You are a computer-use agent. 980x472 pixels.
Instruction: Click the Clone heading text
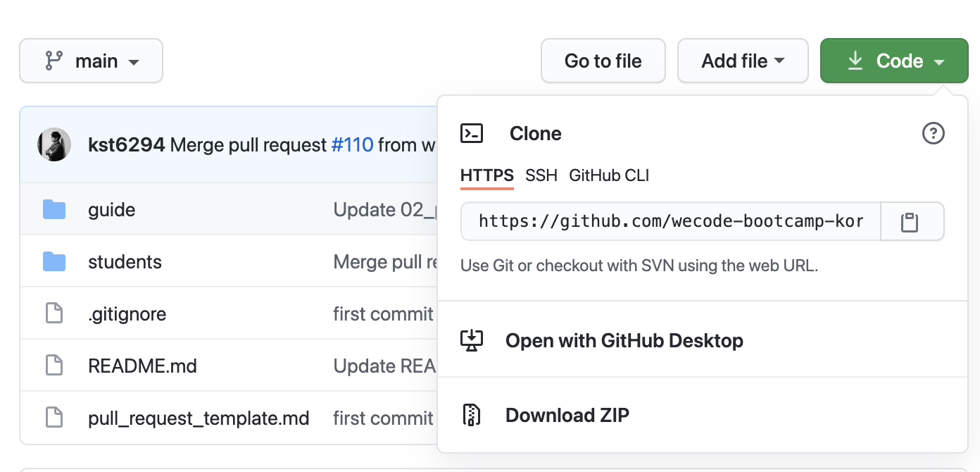pos(535,133)
